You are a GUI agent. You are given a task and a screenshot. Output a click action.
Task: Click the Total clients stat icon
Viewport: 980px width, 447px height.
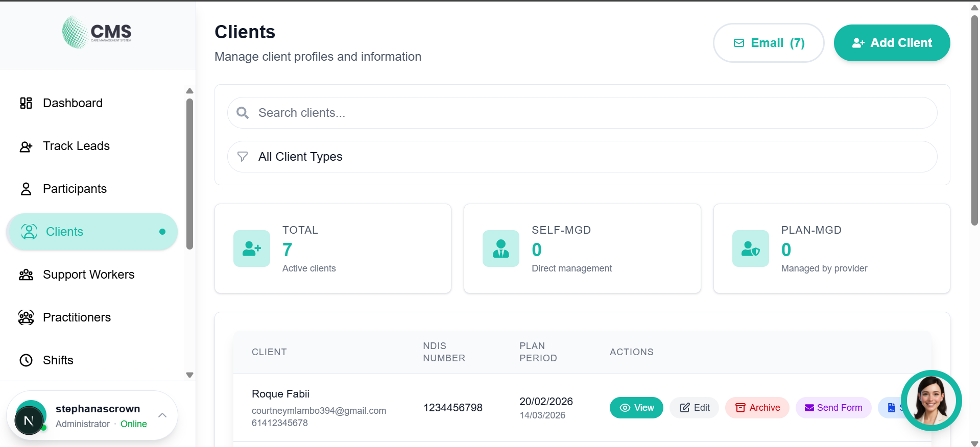(x=251, y=249)
